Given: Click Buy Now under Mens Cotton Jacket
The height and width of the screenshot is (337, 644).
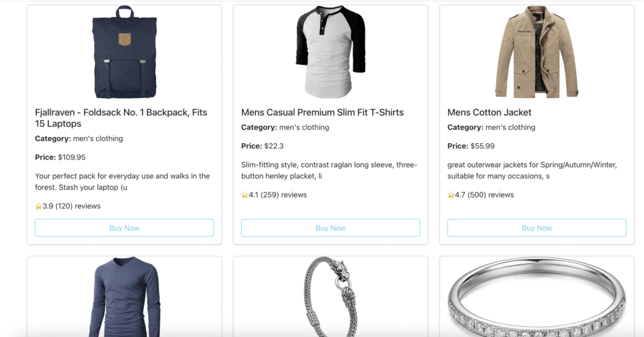Looking at the screenshot, I should [536, 228].
